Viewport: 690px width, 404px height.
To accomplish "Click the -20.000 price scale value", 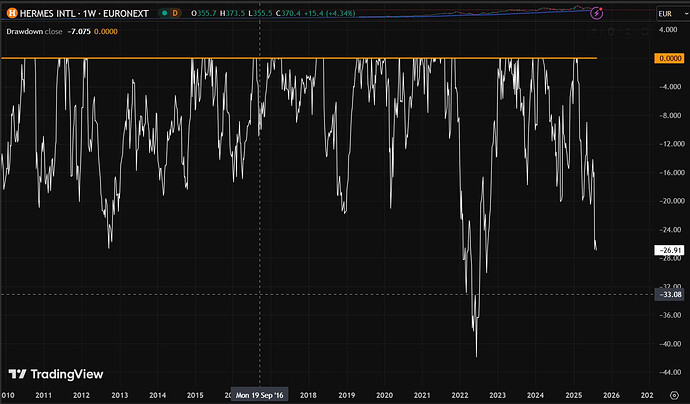I will pyautogui.click(x=671, y=201).
